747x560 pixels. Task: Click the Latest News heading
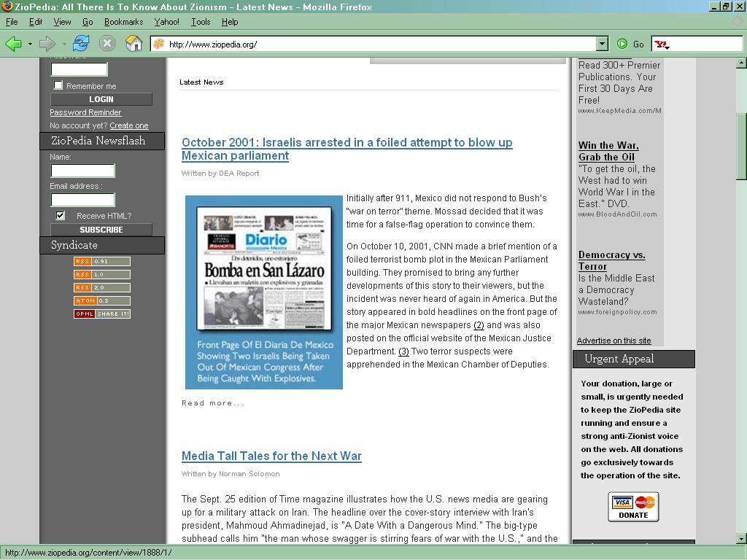pos(201,82)
